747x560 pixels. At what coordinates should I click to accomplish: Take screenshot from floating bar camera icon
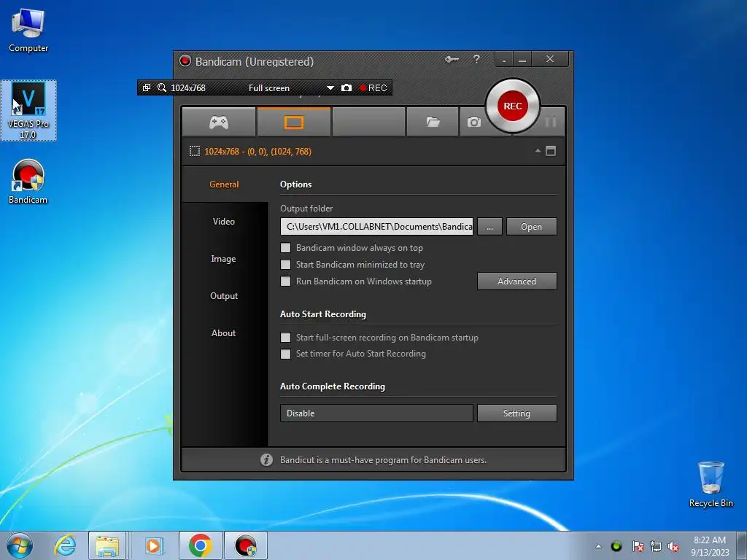(347, 87)
